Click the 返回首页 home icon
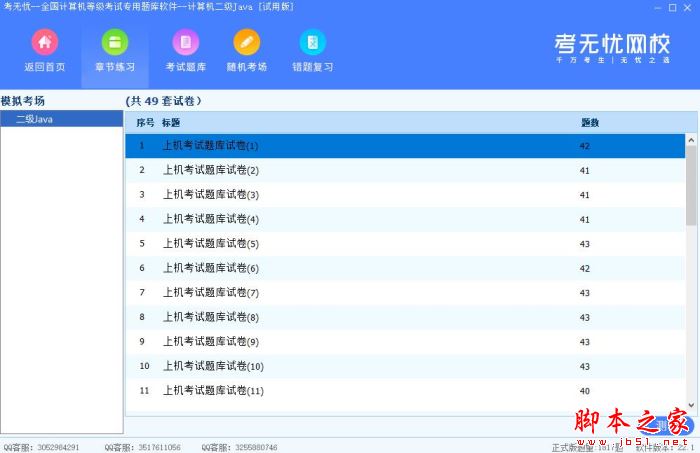 pos(45,42)
